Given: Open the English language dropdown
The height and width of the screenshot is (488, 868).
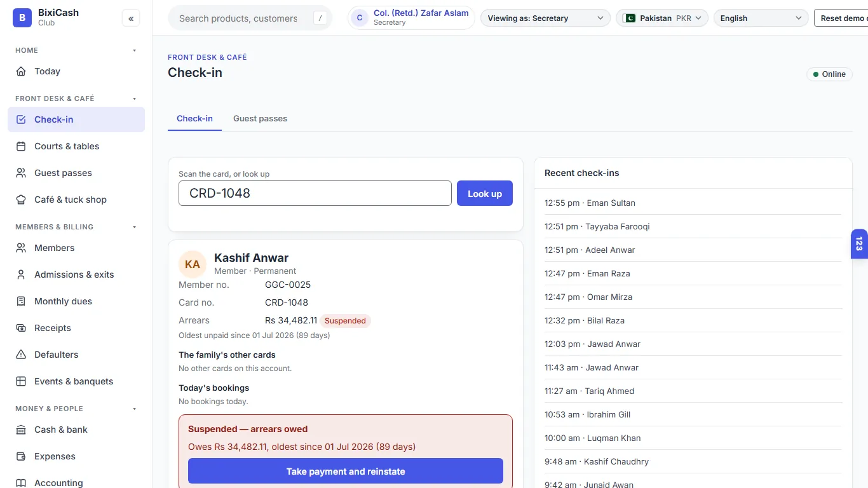Looking at the screenshot, I should (761, 18).
